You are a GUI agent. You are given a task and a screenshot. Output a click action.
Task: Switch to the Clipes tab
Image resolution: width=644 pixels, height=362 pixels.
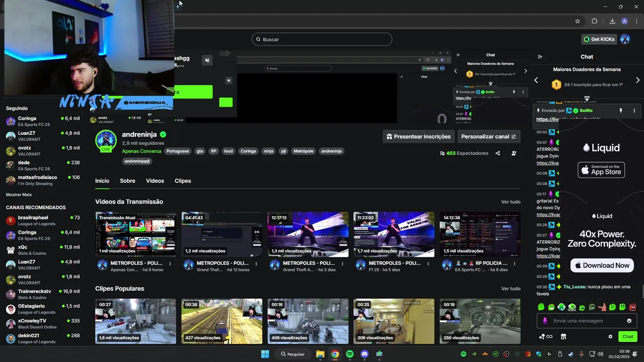point(183,181)
